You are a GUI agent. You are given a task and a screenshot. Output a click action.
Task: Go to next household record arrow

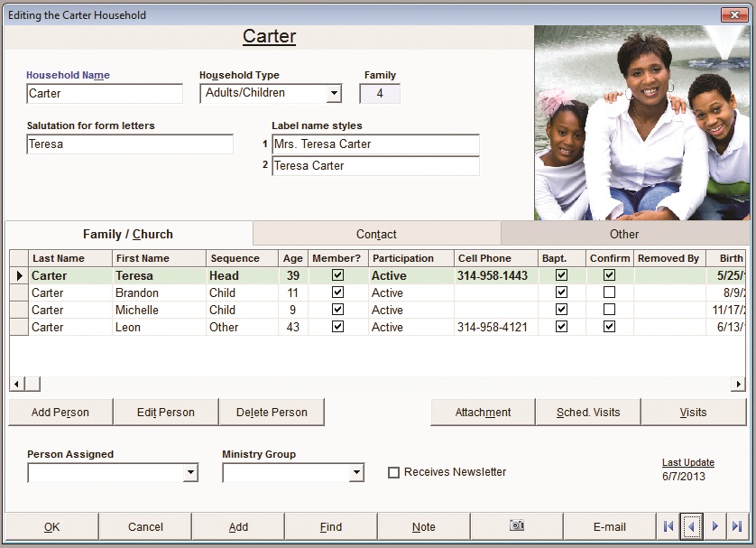click(715, 526)
